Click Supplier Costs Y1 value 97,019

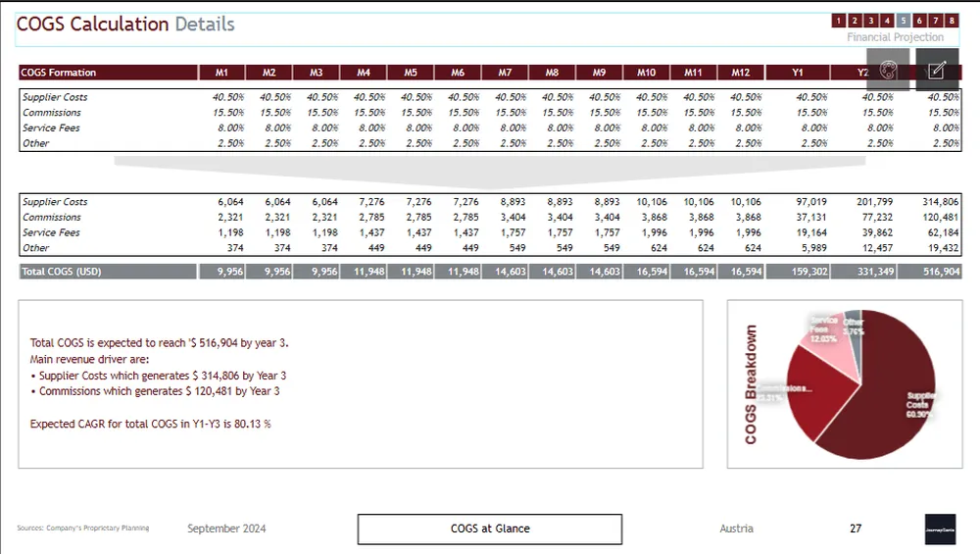[811, 202]
